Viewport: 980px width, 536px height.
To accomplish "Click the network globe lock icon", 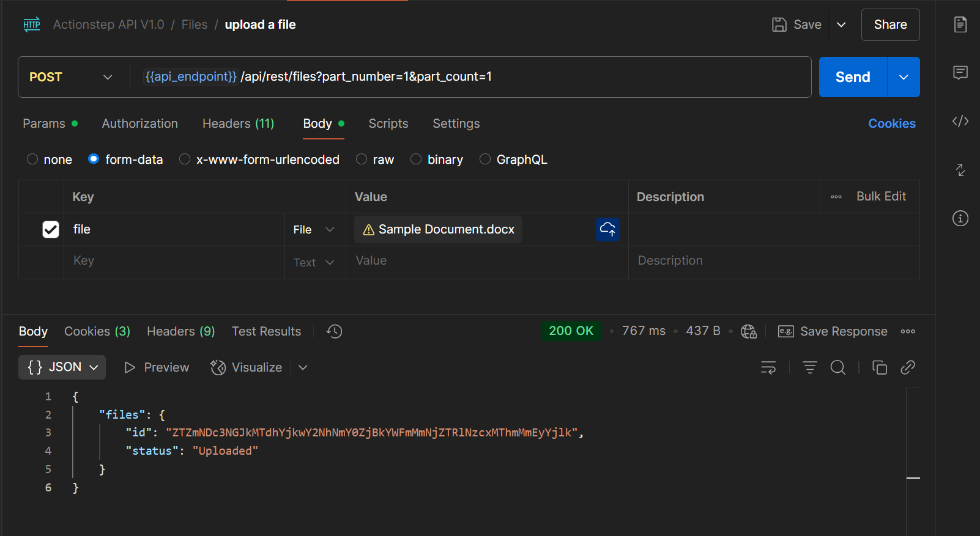I will click(749, 331).
